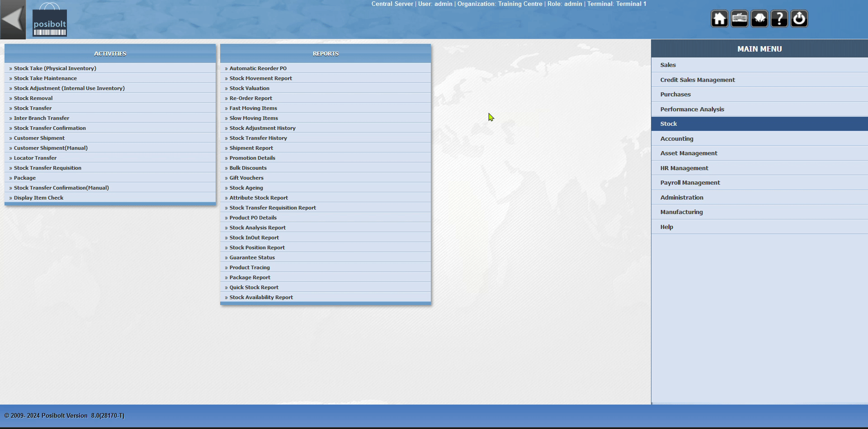Open the Accounting menu
Viewport: 868px width, 429px height.
[759, 138]
